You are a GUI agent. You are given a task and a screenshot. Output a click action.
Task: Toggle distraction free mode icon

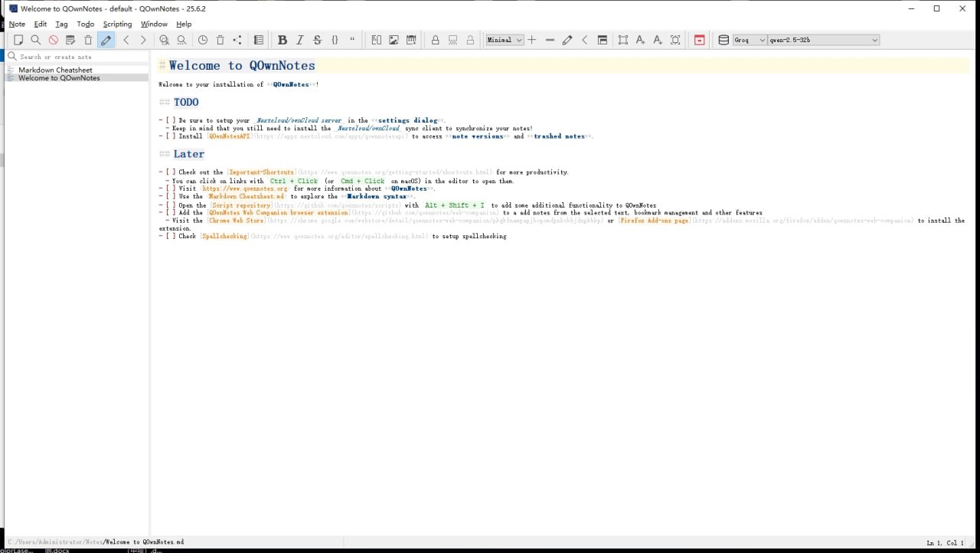tap(675, 40)
